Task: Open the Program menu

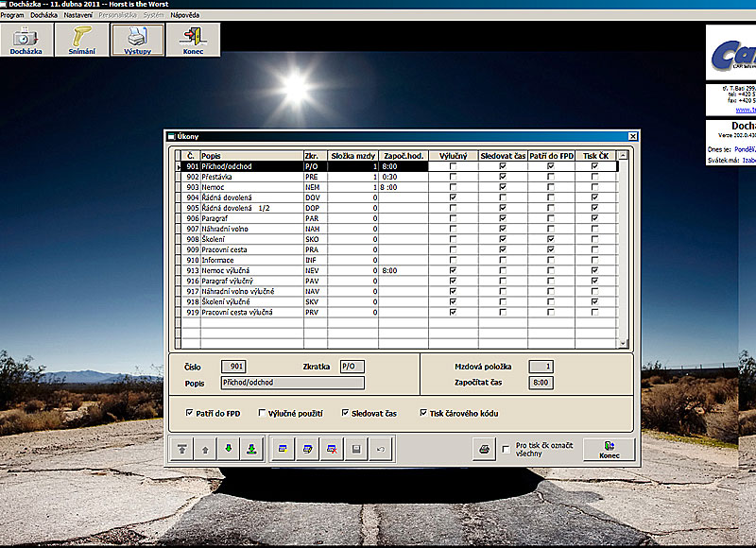Action: 12,15
